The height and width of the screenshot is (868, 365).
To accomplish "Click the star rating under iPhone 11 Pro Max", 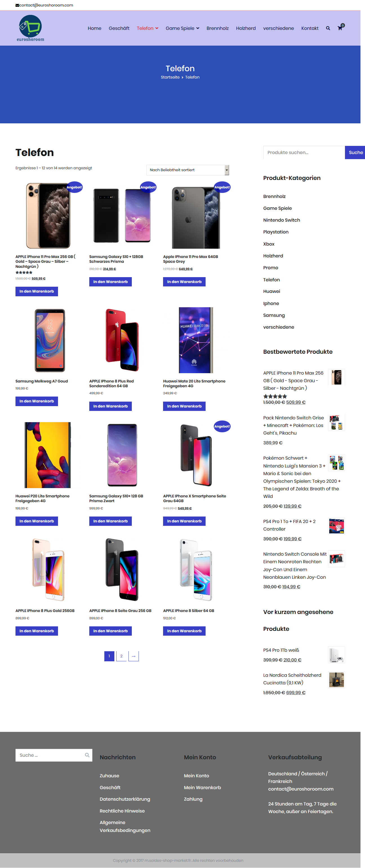I will point(24,272).
